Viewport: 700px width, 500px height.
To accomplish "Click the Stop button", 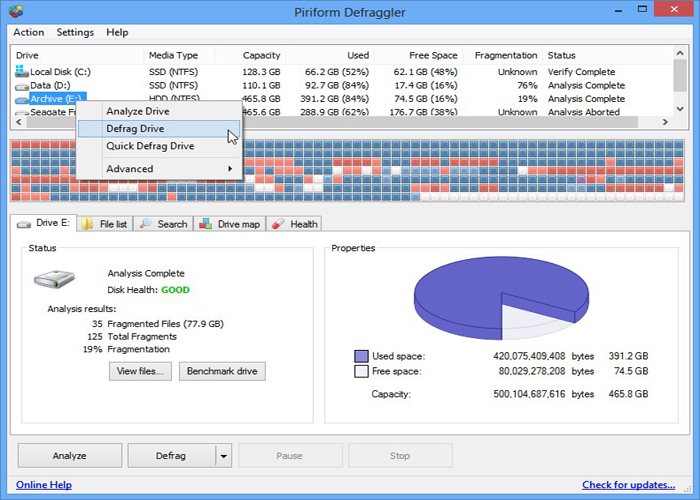I will (x=400, y=455).
